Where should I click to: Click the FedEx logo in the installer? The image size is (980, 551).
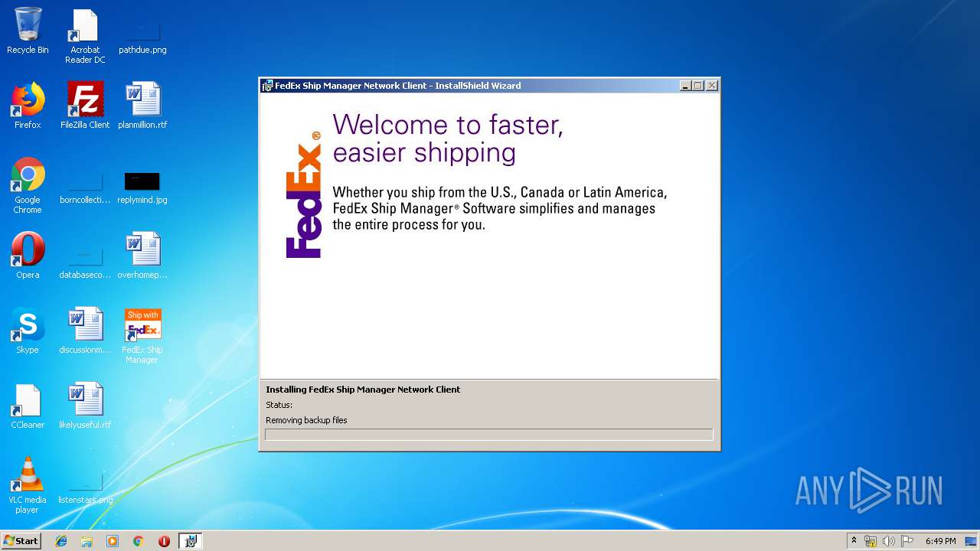tap(303, 195)
